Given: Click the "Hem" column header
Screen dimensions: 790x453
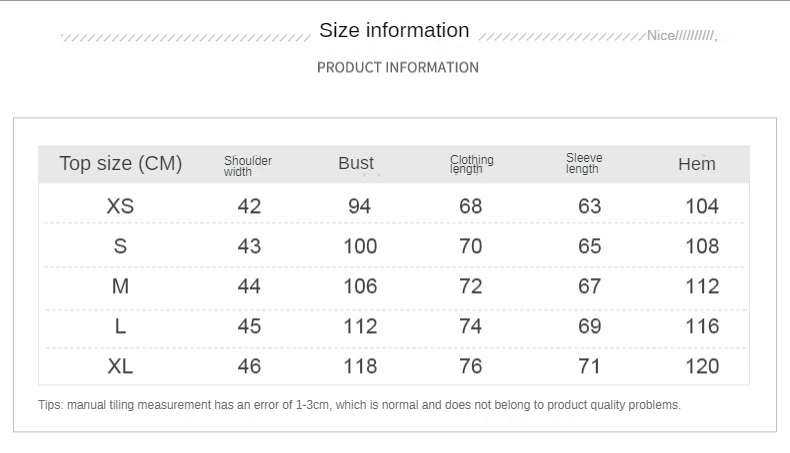Looking at the screenshot, I should (697, 165).
